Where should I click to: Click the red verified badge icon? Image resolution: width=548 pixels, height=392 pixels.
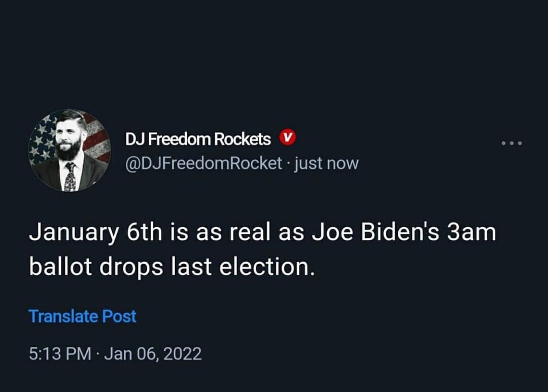tap(288, 137)
